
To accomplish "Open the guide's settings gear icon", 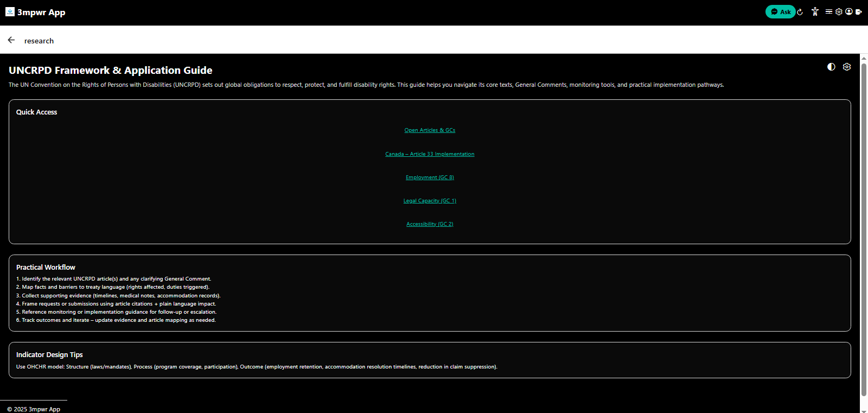I will pos(847,67).
